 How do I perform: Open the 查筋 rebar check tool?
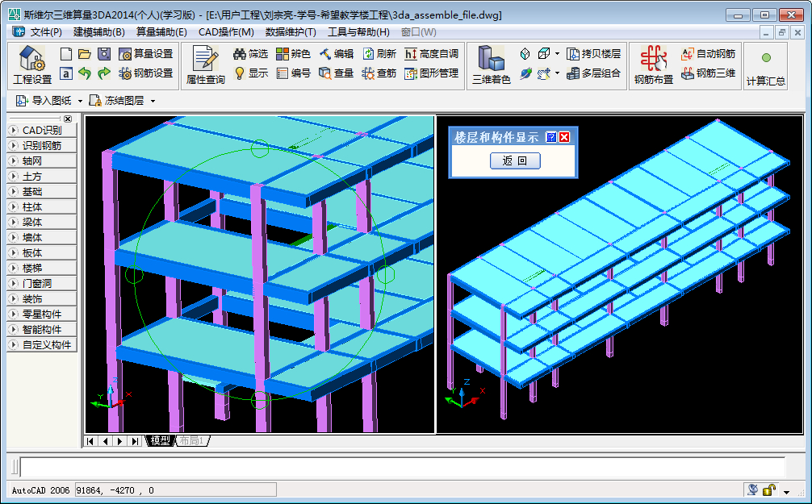click(x=379, y=73)
